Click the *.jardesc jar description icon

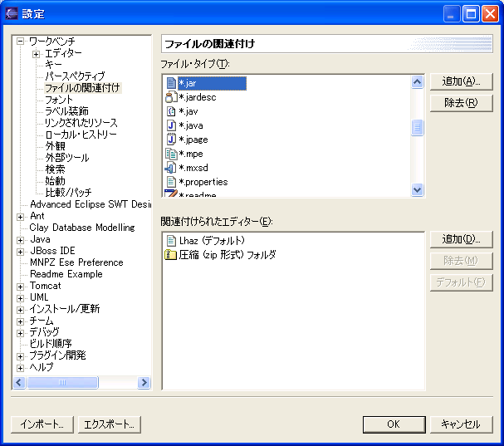pyautogui.click(x=171, y=97)
